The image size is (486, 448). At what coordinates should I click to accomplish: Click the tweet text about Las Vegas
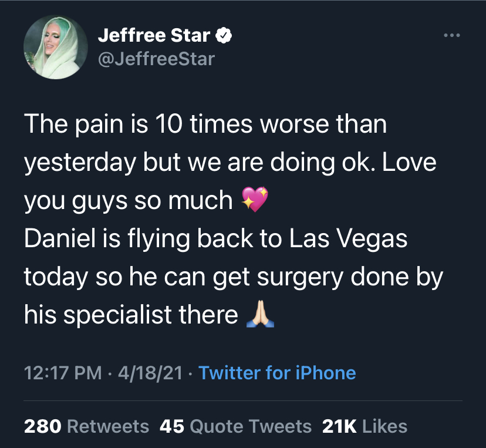pyautogui.click(x=216, y=238)
